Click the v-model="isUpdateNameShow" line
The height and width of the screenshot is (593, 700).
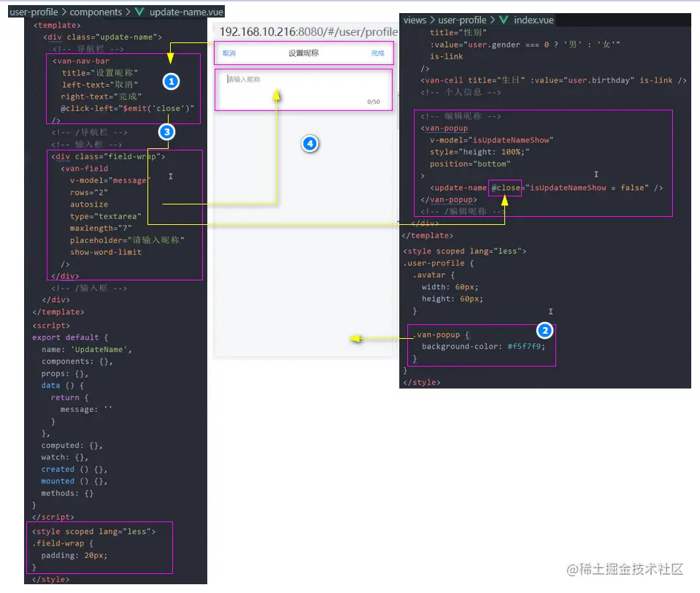point(491,139)
